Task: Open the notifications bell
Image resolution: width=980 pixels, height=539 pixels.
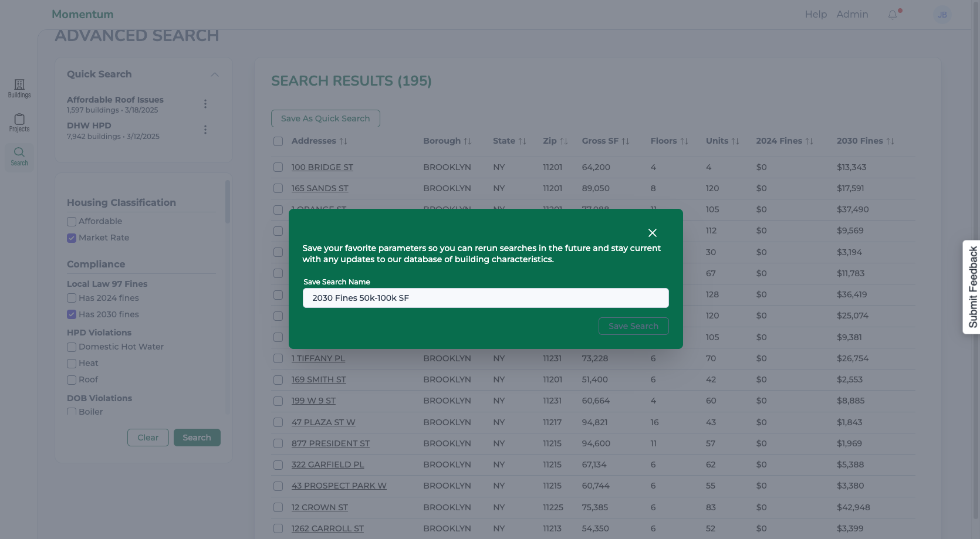Action: click(x=893, y=15)
